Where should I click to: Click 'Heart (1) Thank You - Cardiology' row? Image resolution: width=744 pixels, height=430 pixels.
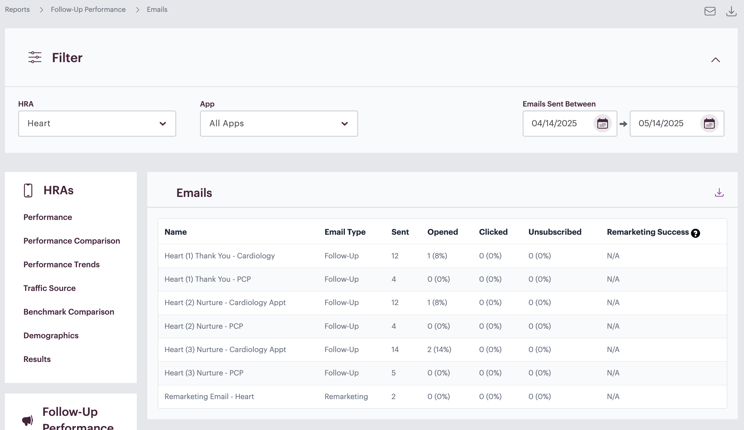[442, 256]
